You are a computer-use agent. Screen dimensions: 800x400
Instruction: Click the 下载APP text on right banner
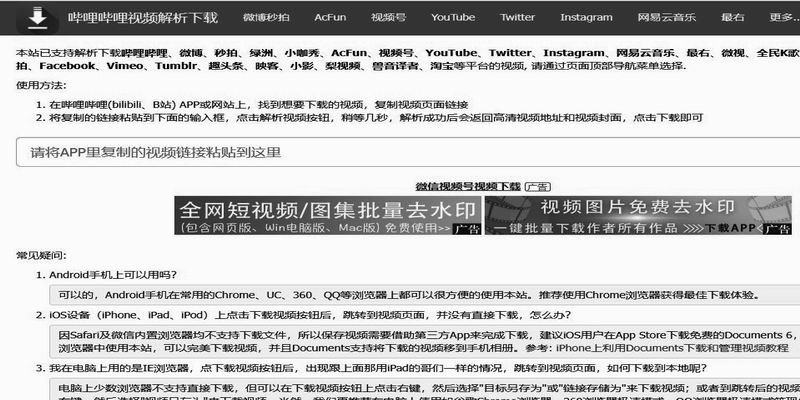pos(728,228)
